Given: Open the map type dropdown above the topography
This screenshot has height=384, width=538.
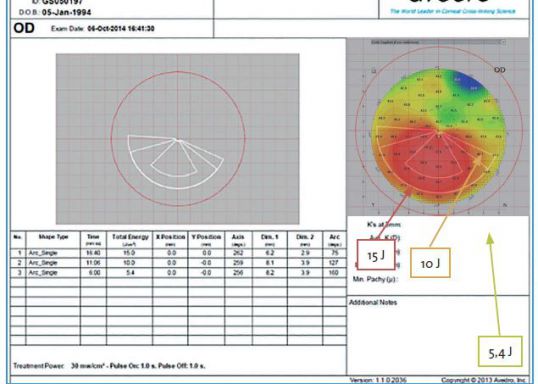Looking at the screenshot, I should [437, 42].
